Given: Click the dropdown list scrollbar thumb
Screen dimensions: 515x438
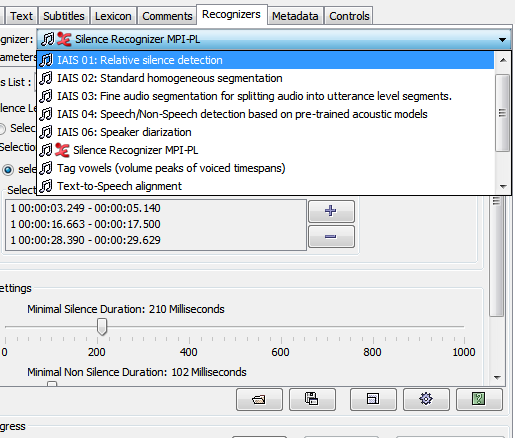Looking at the screenshot, I should 503,113.
